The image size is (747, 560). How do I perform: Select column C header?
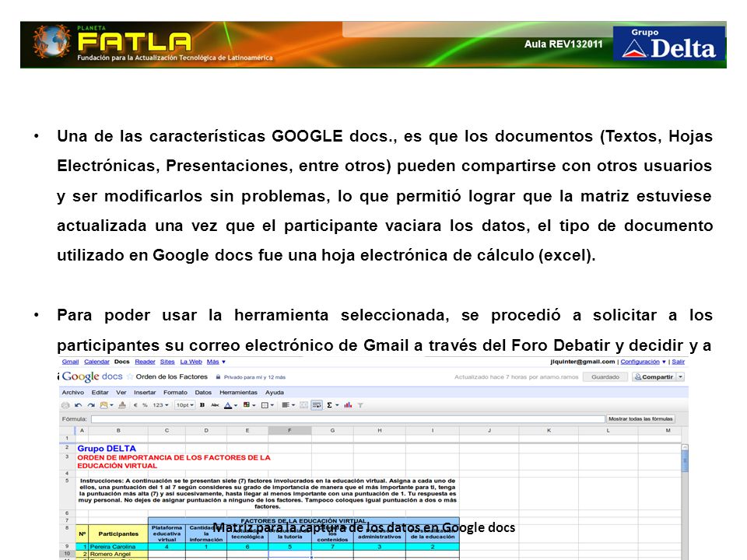pyautogui.click(x=167, y=430)
